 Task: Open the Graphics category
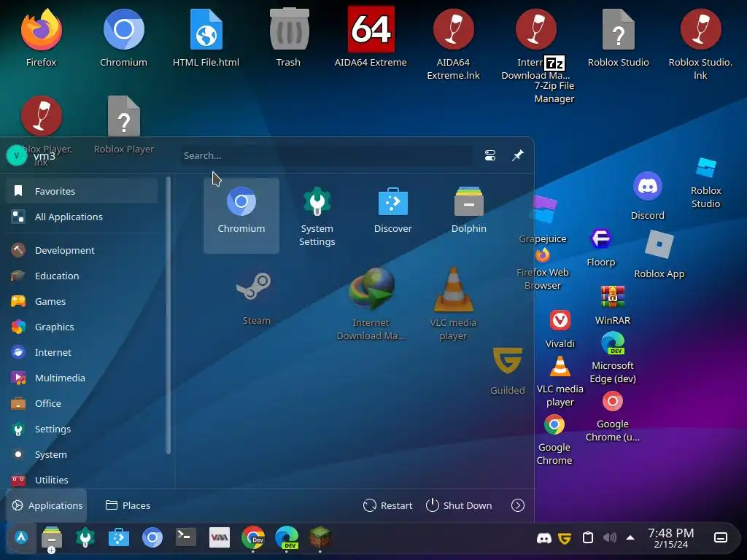tap(82, 327)
